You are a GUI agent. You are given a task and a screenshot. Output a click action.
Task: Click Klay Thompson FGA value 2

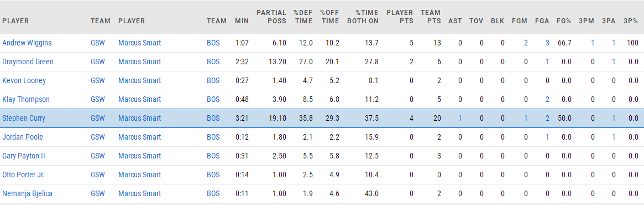[x=547, y=99]
